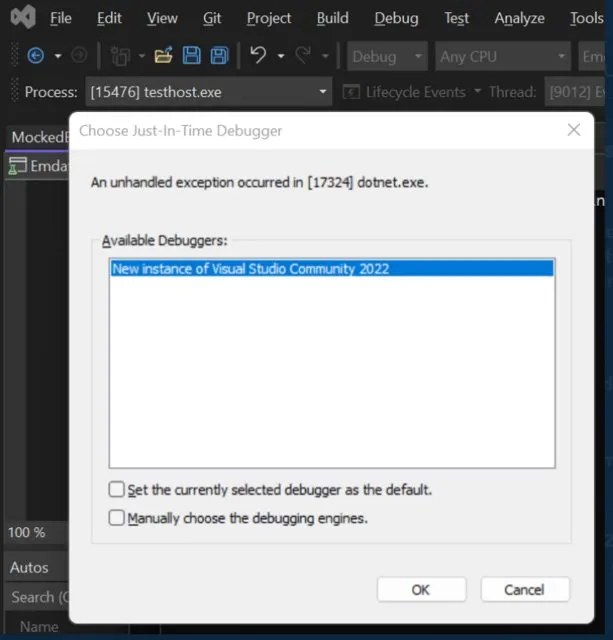
Task: Expand the Undo history dropdown arrow
Action: click(281, 56)
